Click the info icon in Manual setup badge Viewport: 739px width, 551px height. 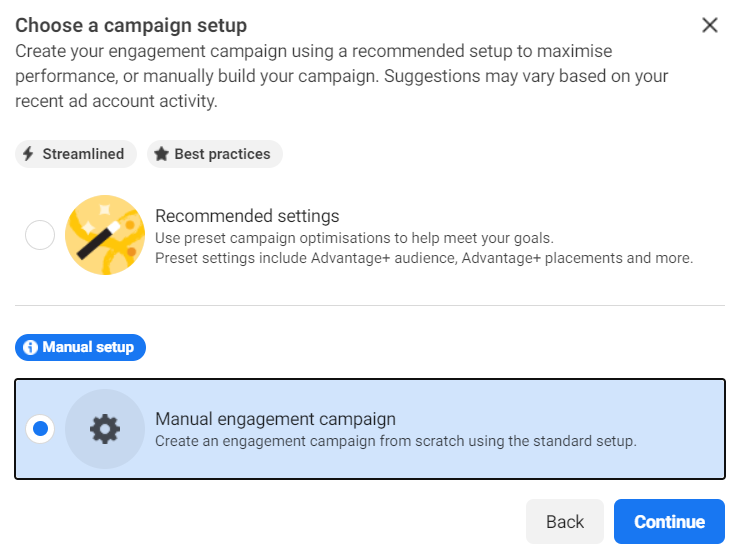30,347
